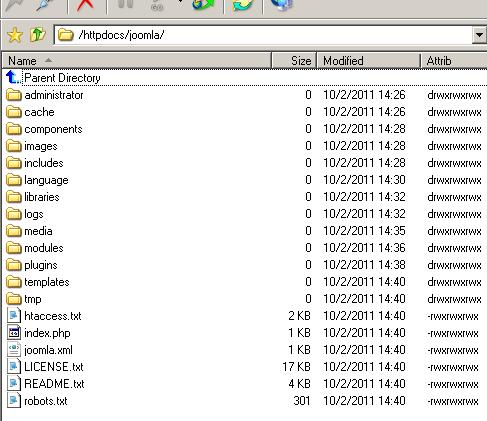Click the joomla.xml file icon
This screenshot has width=487, height=421.
[x=14, y=350]
